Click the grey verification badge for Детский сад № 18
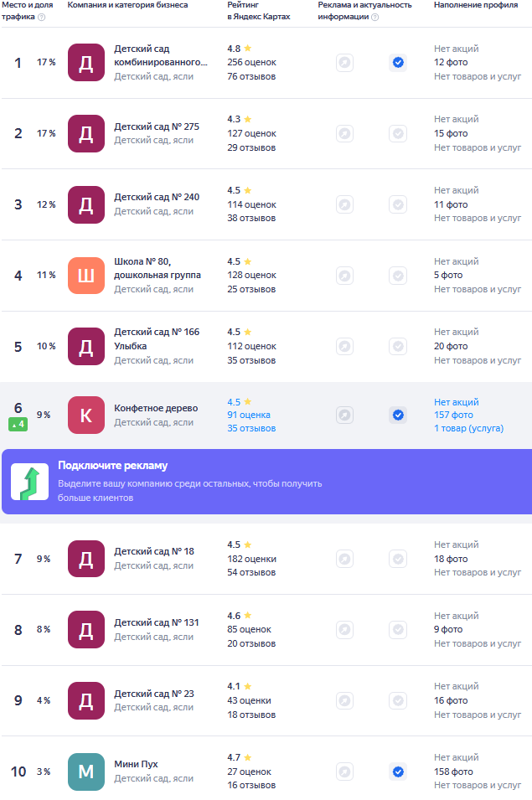532x800 pixels. click(x=398, y=559)
